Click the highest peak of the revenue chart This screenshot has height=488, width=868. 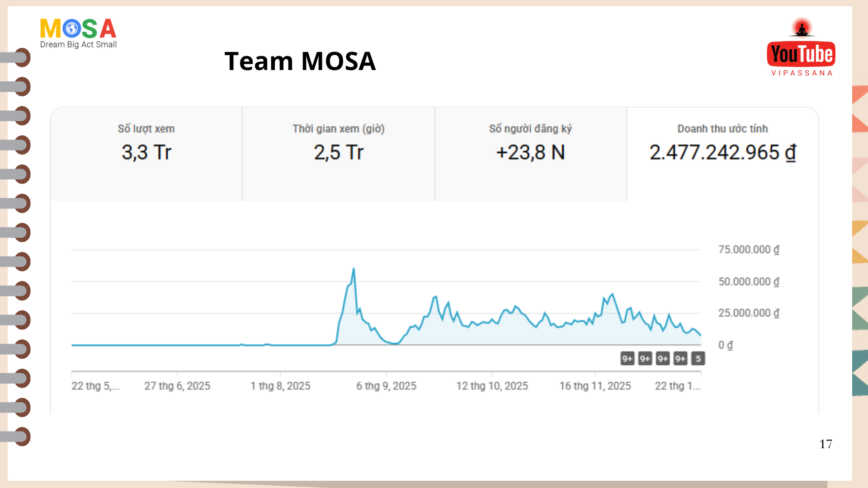(354, 269)
